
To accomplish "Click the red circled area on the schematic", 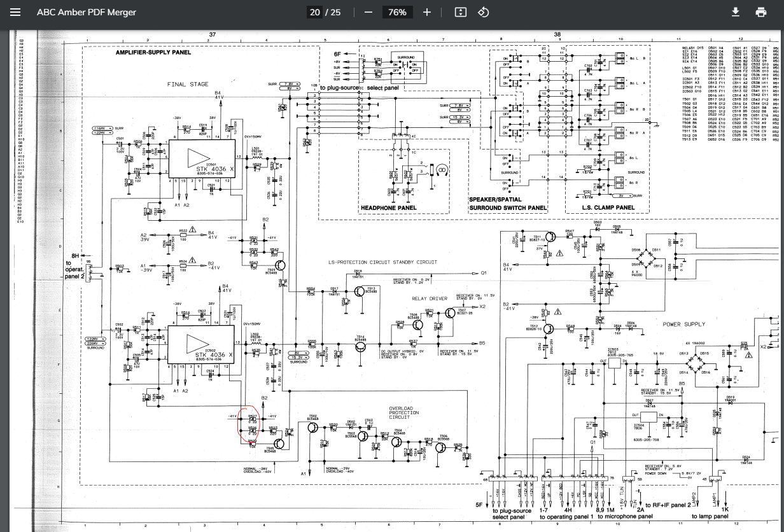I will [x=250, y=424].
